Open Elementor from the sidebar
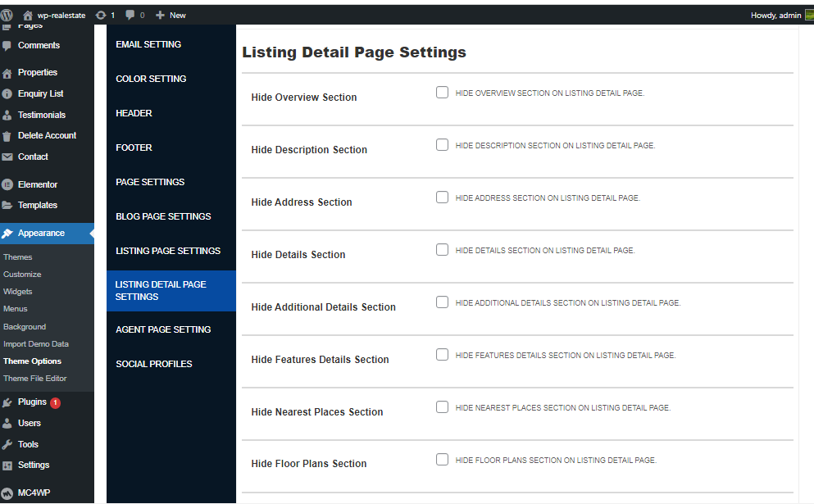The height and width of the screenshot is (504, 814). [x=38, y=184]
